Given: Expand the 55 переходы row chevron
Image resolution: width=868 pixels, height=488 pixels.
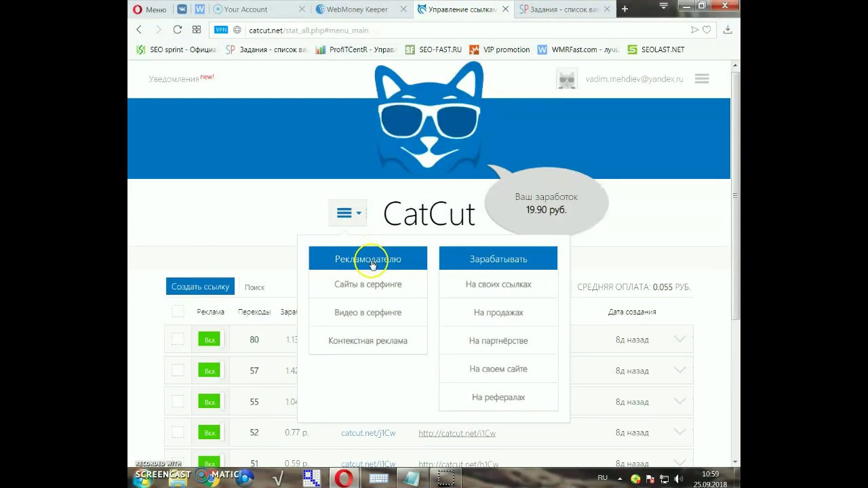Looking at the screenshot, I should [679, 401].
